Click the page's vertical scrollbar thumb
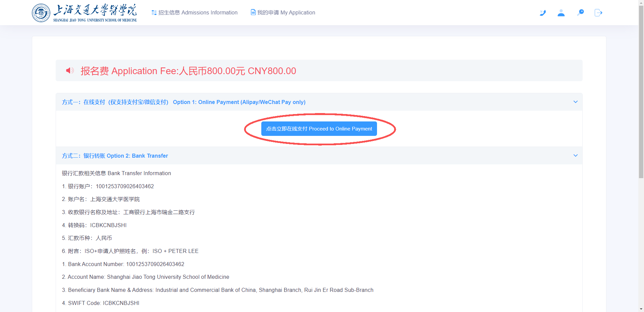 coord(641,91)
